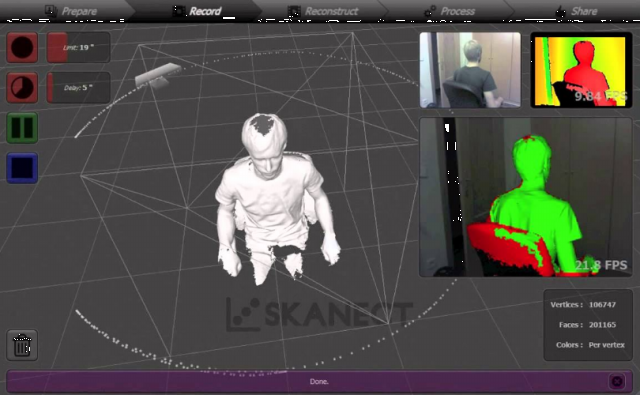
Task: Click the large green overlay camera view
Action: point(526,198)
